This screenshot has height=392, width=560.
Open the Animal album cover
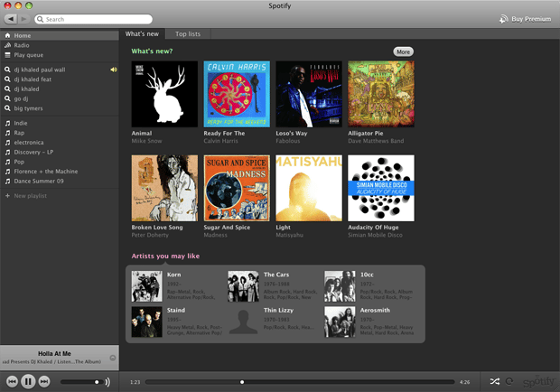[x=164, y=94]
